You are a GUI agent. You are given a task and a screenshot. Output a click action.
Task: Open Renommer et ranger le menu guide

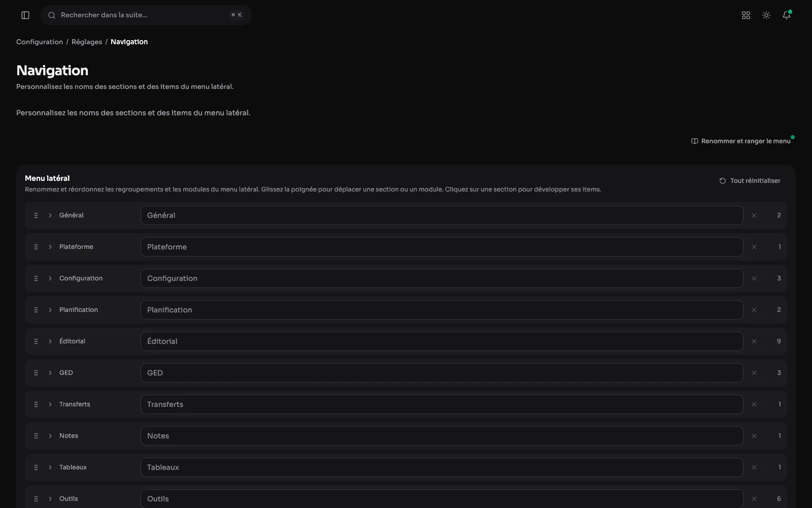(741, 141)
